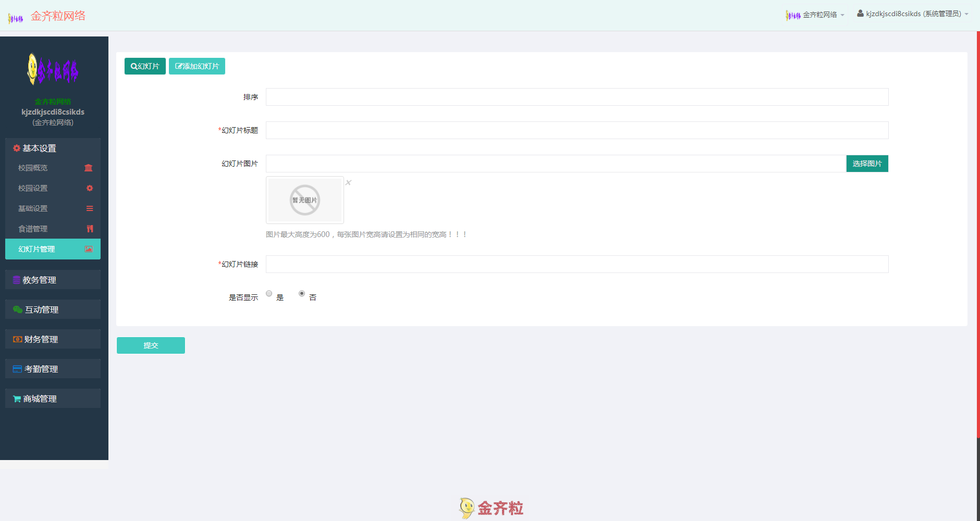Open the kjzdkjscdi8csikds user dropdown

tap(913, 14)
